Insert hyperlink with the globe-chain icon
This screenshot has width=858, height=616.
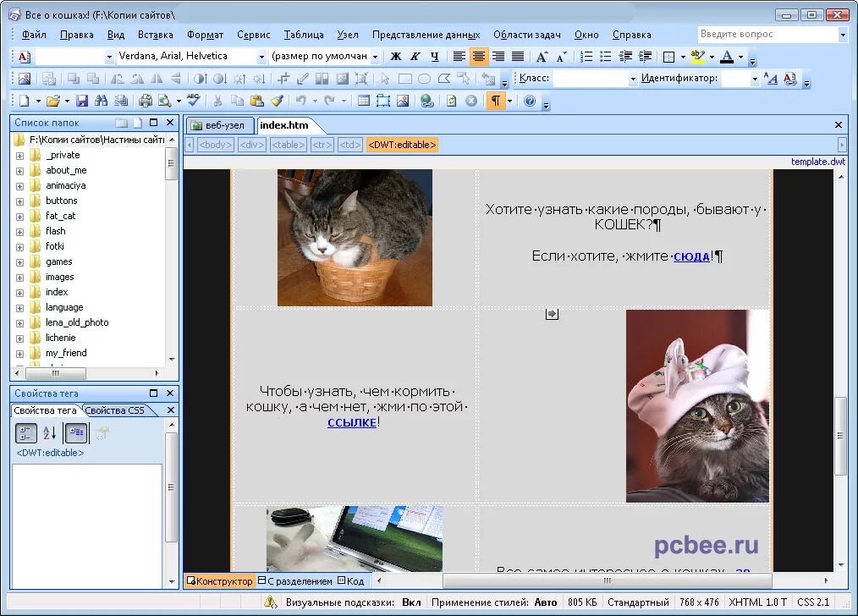(426, 101)
